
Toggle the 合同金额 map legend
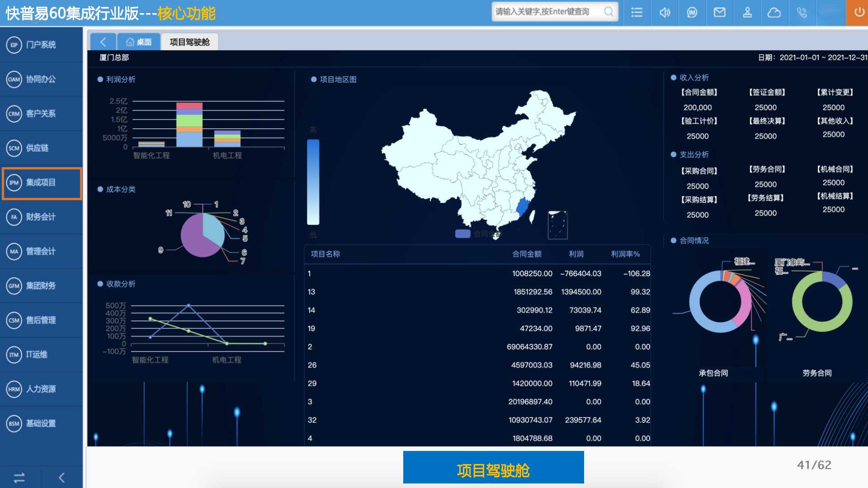463,234
